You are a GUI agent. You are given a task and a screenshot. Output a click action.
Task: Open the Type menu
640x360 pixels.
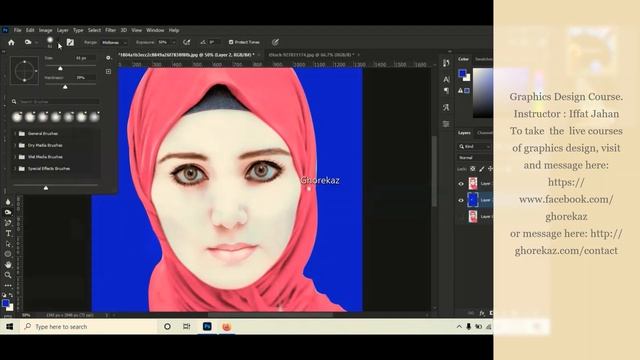(x=78, y=30)
